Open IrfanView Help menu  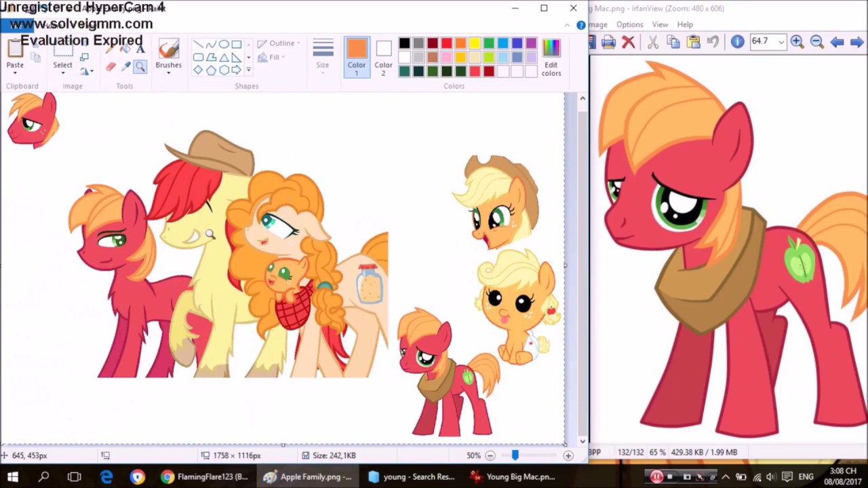(685, 24)
